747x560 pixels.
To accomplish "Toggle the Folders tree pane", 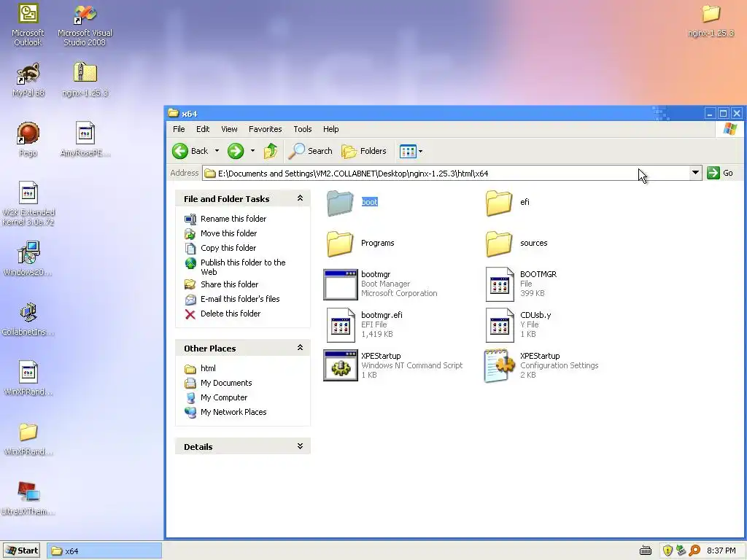I will click(x=364, y=151).
